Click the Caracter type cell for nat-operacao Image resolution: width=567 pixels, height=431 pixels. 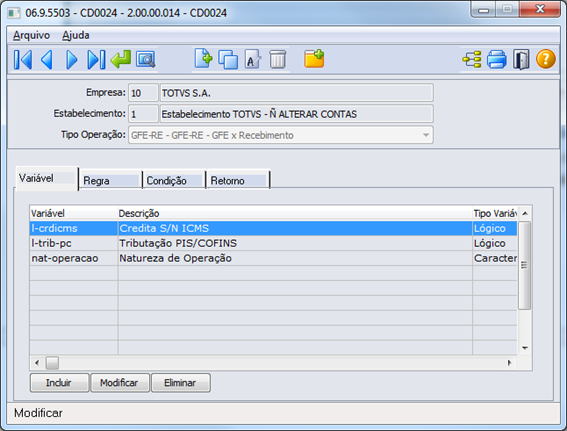(495, 258)
